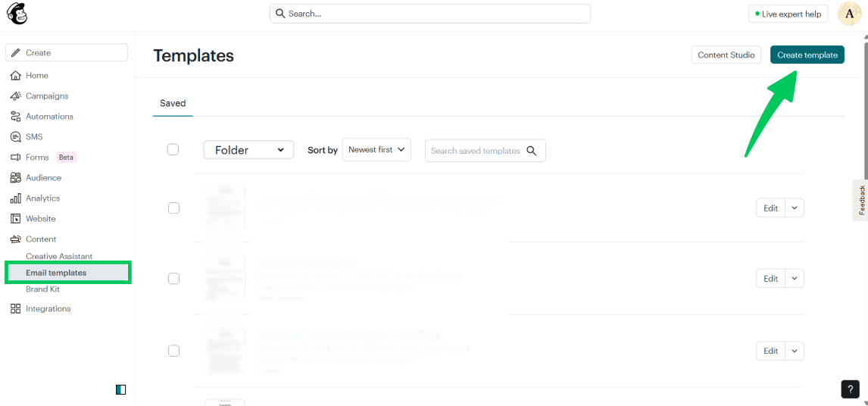Click the Create button in sidebar

[x=67, y=52]
